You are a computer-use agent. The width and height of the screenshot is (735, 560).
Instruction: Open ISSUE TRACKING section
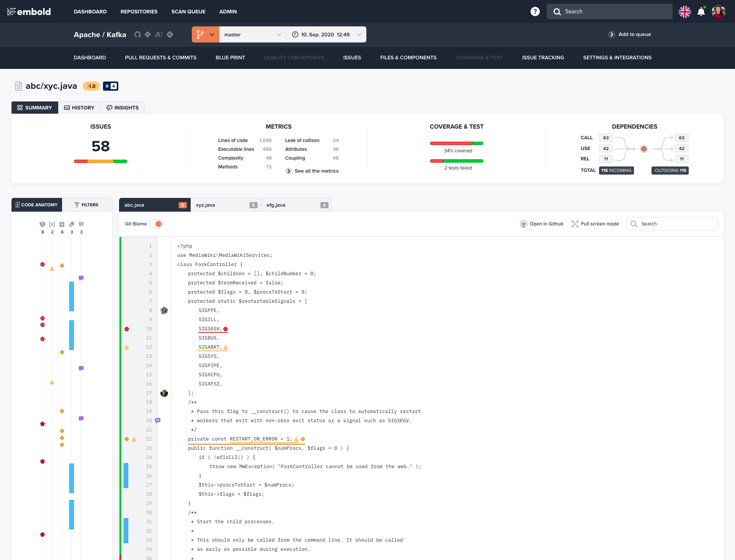[x=543, y=57]
